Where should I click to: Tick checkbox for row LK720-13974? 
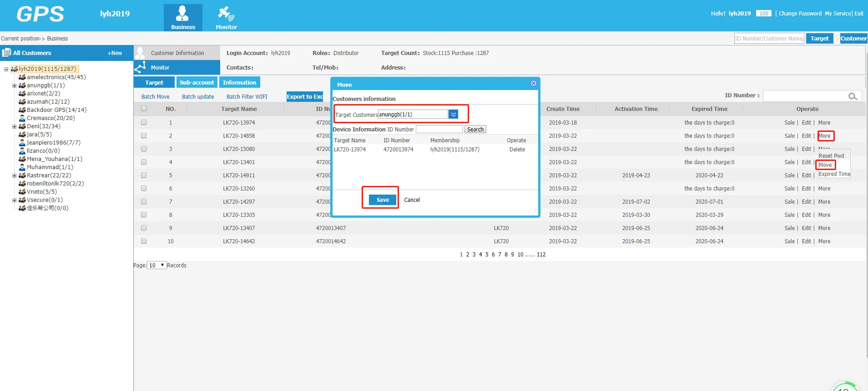pos(144,122)
